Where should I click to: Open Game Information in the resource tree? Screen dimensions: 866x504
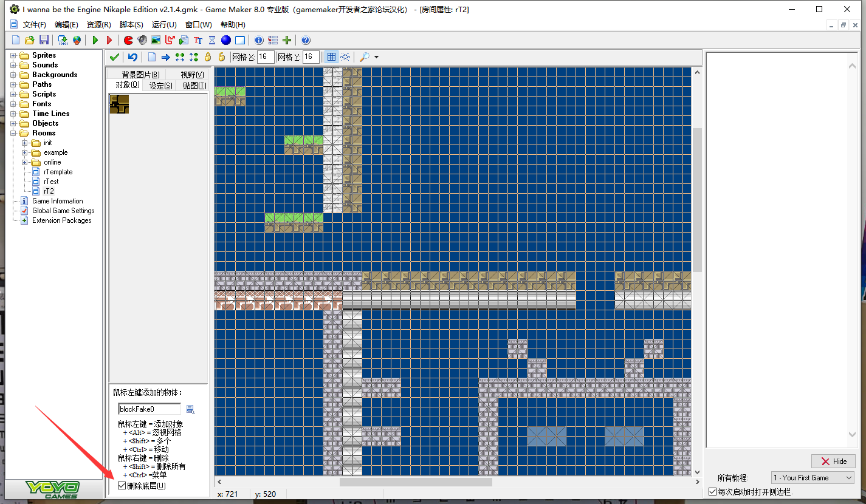click(x=57, y=201)
